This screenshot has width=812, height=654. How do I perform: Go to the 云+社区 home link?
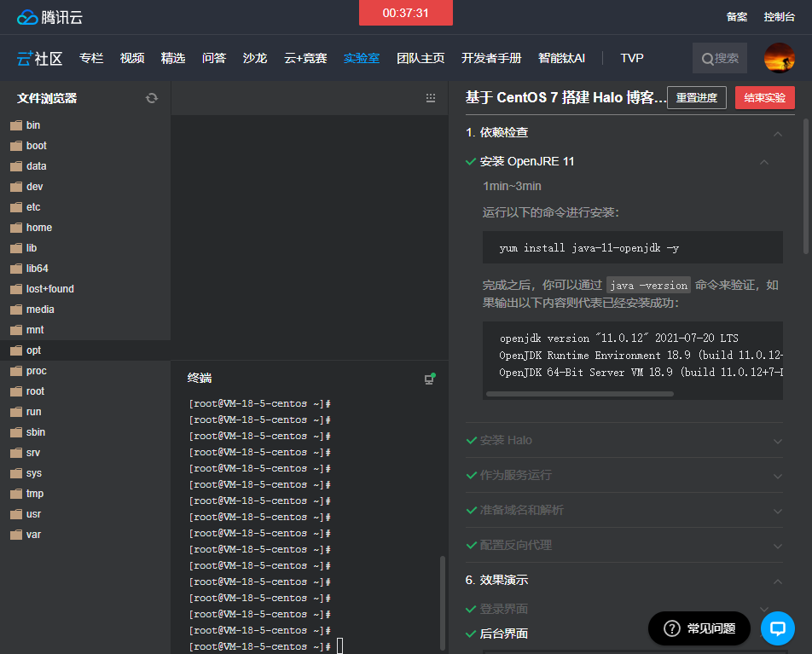click(x=39, y=58)
